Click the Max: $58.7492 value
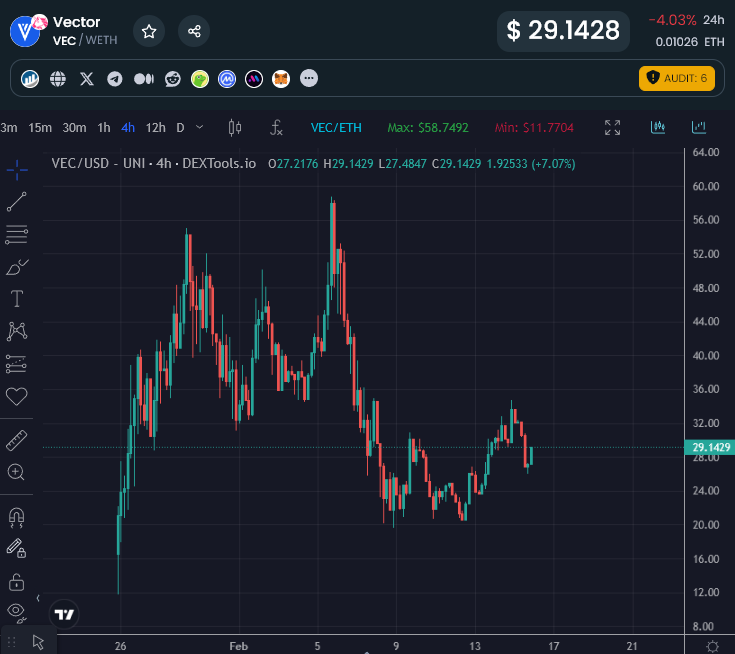 (x=428, y=128)
